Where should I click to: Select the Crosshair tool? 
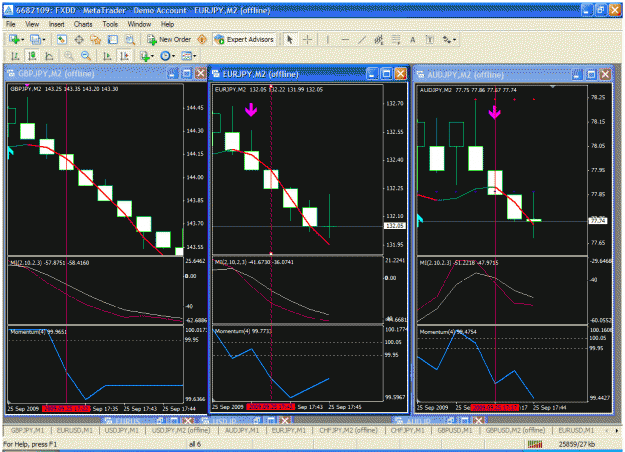307,39
